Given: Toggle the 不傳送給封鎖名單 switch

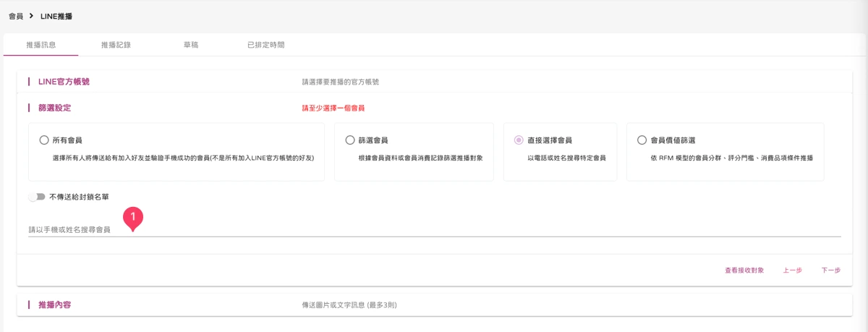Looking at the screenshot, I should (x=36, y=197).
